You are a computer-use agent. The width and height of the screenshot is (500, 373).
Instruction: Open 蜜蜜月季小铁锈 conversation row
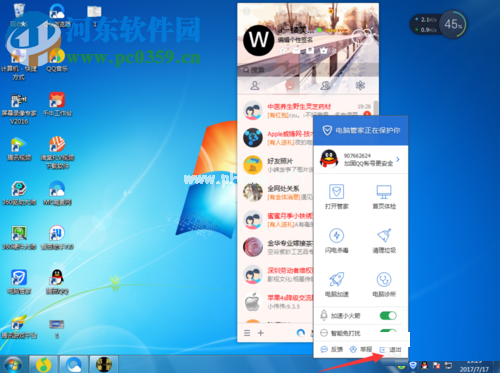coord(276,220)
